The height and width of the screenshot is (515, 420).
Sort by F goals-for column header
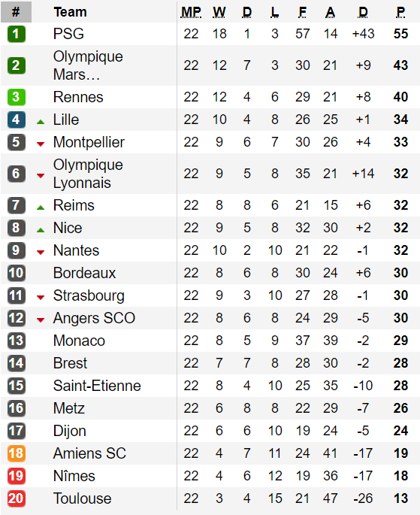coord(303,12)
